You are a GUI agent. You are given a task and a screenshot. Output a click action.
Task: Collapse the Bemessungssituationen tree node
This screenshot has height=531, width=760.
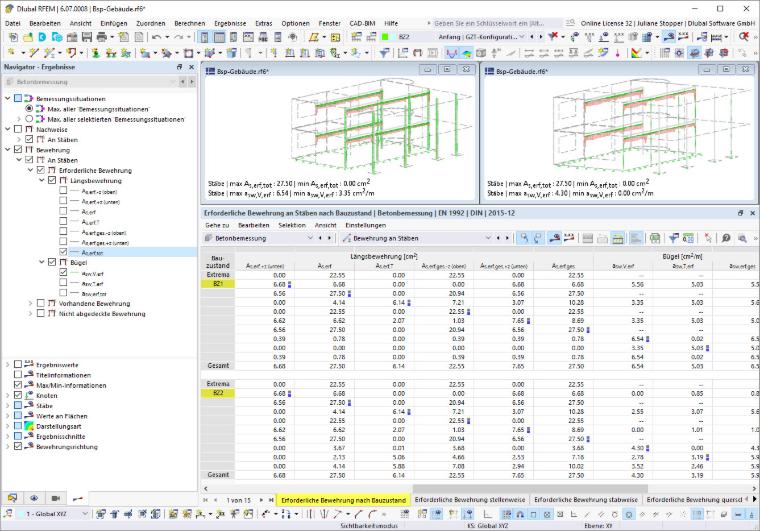pos(7,98)
